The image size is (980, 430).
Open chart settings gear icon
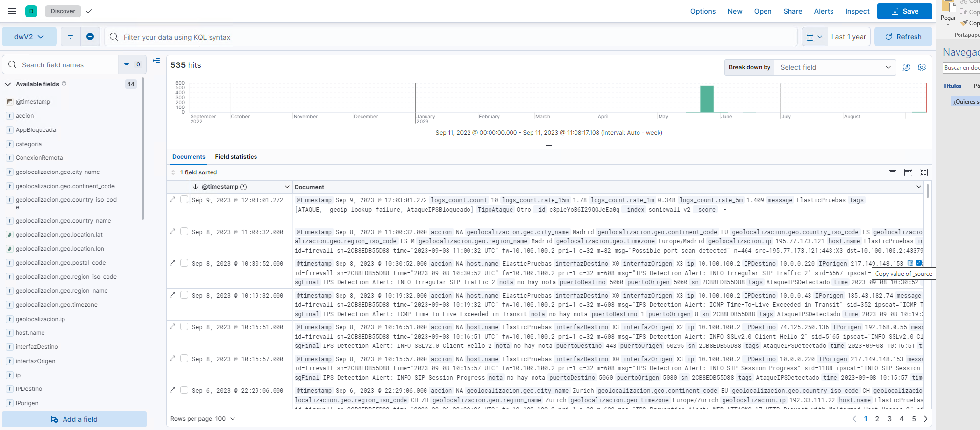pyautogui.click(x=921, y=67)
